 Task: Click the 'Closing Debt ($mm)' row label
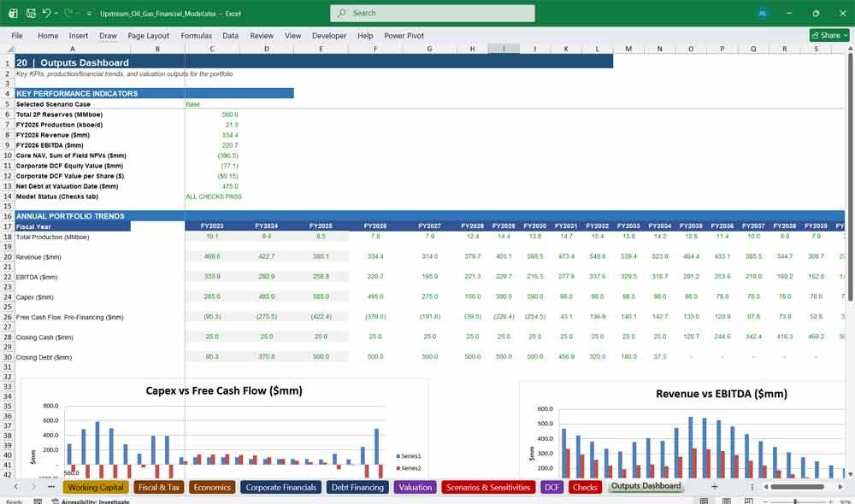pyautogui.click(x=44, y=357)
